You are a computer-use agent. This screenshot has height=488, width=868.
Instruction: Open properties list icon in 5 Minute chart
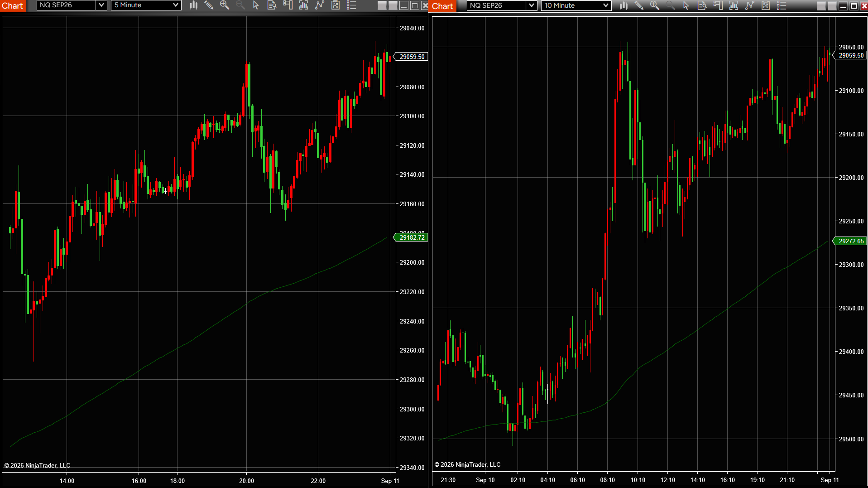[x=351, y=5]
